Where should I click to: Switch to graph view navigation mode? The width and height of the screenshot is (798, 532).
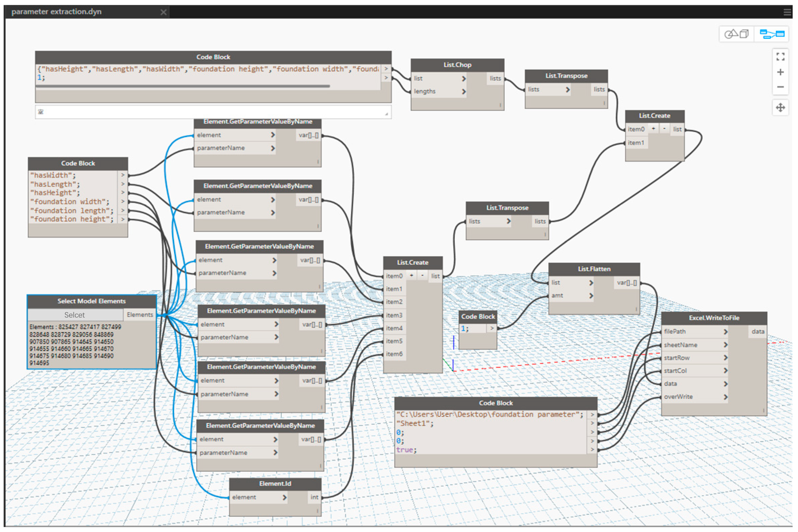pyautogui.click(x=772, y=34)
